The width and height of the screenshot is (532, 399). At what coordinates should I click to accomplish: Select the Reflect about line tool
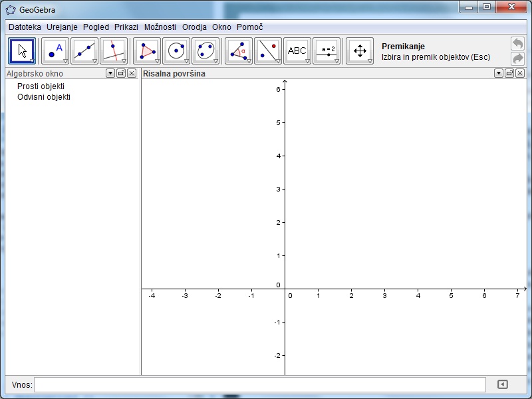(268, 51)
